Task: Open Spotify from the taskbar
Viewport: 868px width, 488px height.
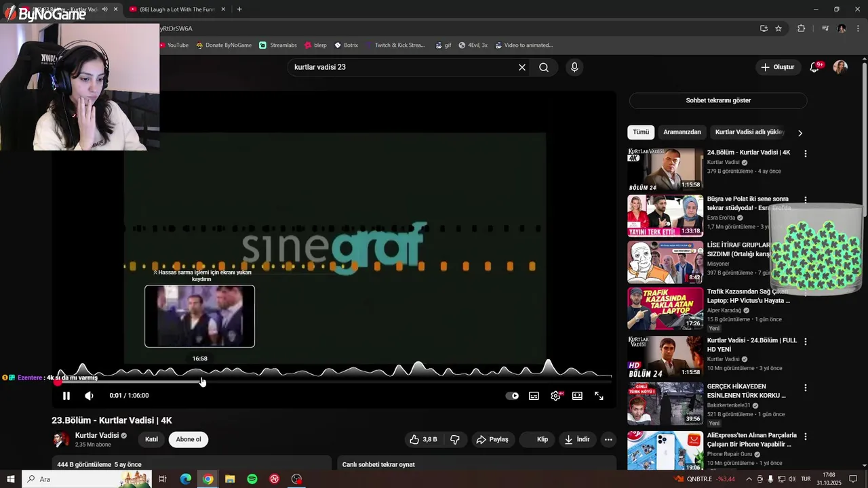Action: coord(252,479)
